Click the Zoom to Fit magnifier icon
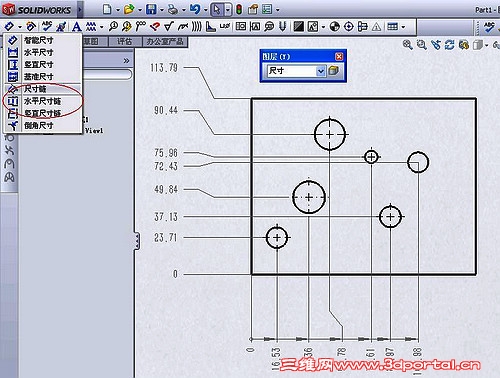500x378 pixels. [407, 45]
